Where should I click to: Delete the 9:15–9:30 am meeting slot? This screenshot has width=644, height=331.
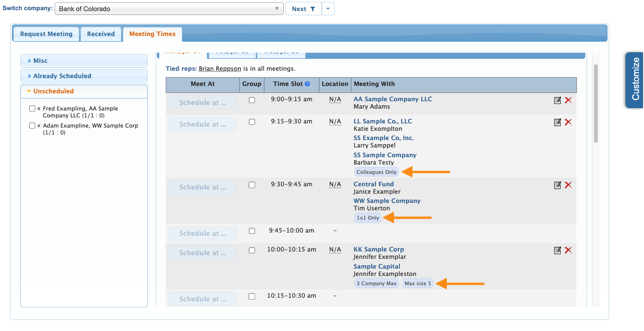pos(568,123)
